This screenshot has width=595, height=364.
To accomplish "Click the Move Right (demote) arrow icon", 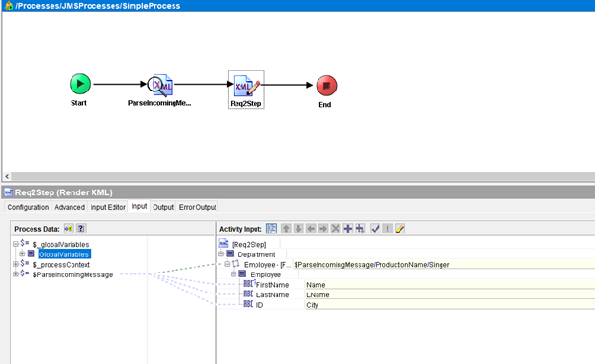I will (x=323, y=229).
